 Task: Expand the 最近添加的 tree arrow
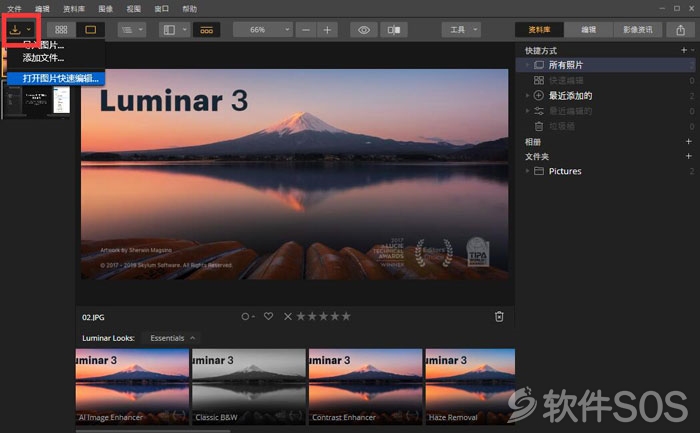(x=527, y=96)
